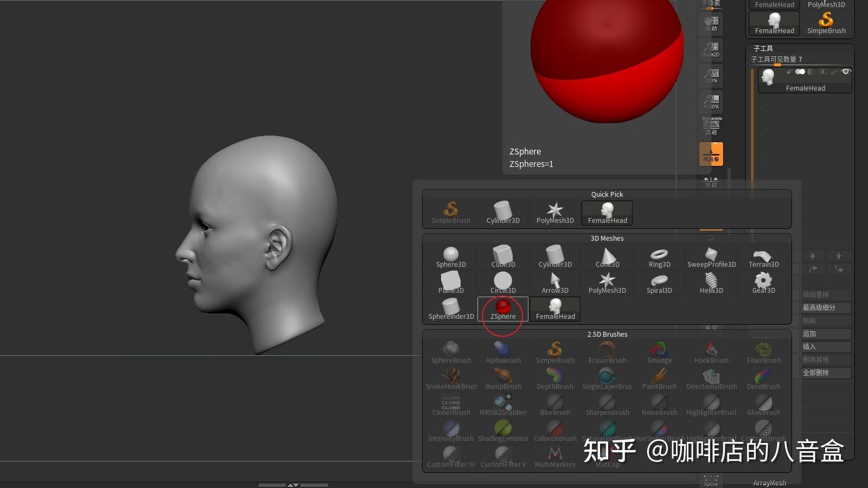Pick the Ring3D primitive
This screenshot has width=868, height=488.
tap(659, 257)
